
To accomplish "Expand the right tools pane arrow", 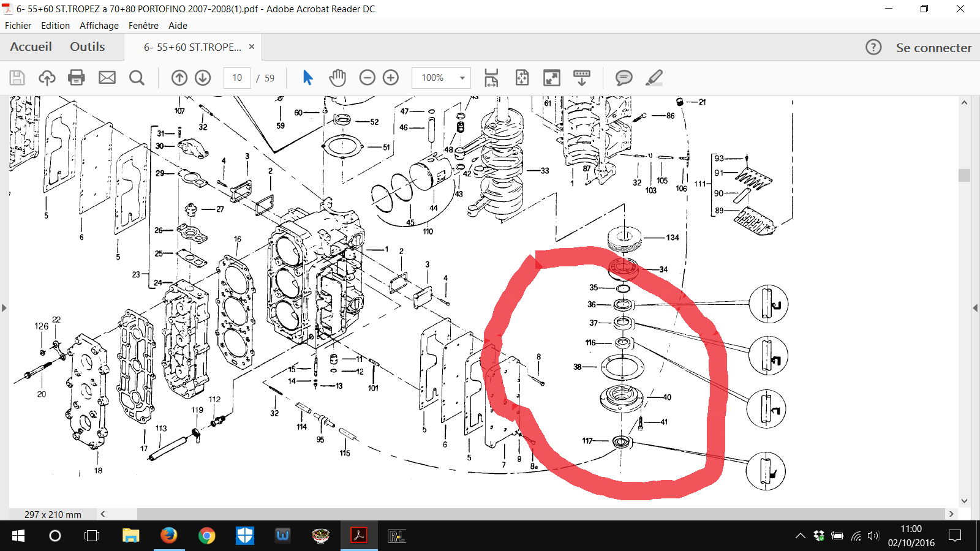I will [975, 308].
